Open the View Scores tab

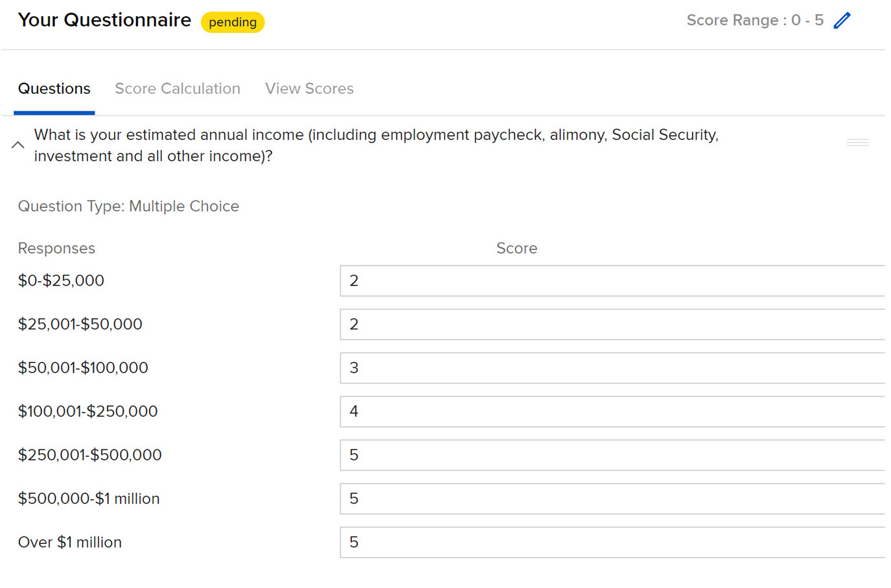[309, 89]
